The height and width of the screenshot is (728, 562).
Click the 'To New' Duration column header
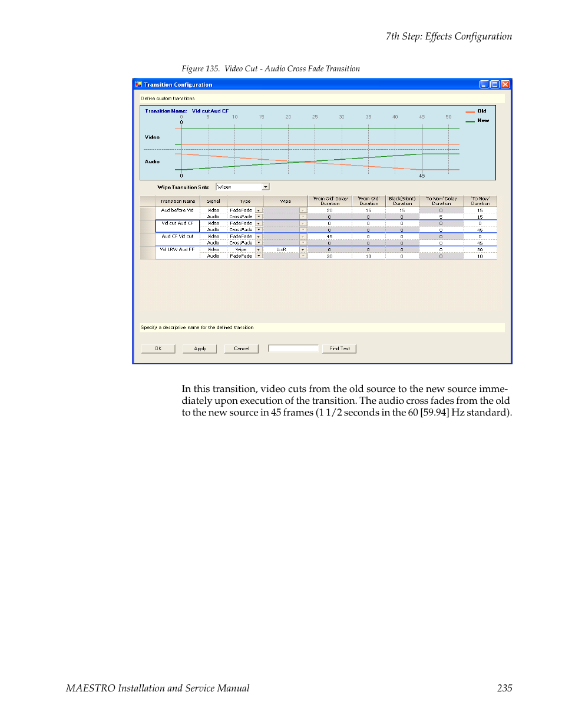480,201
